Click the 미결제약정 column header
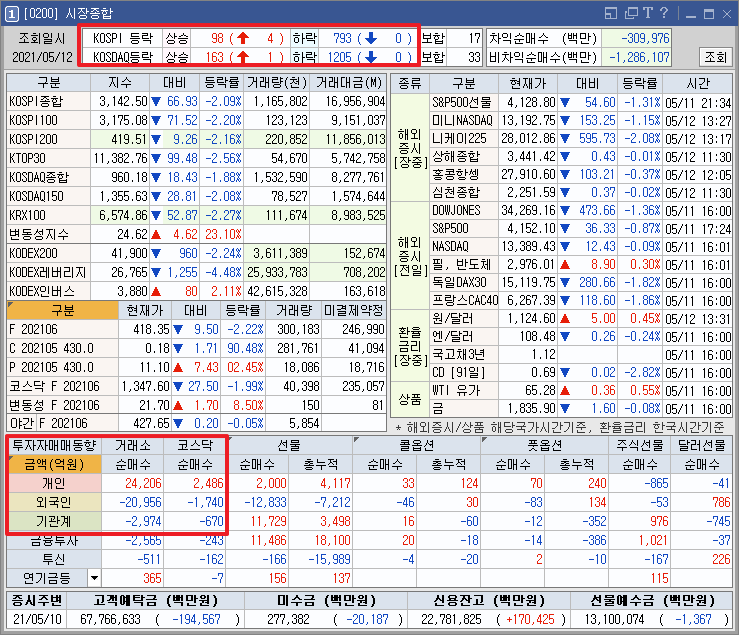739x635 pixels. click(353, 310)
